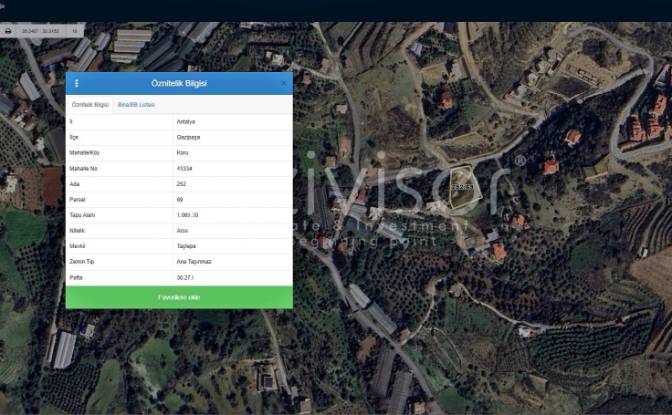Click the Ada value 252
Image resolution: width=672 pixels, height=415 pixels.
[x=181, y=184]
